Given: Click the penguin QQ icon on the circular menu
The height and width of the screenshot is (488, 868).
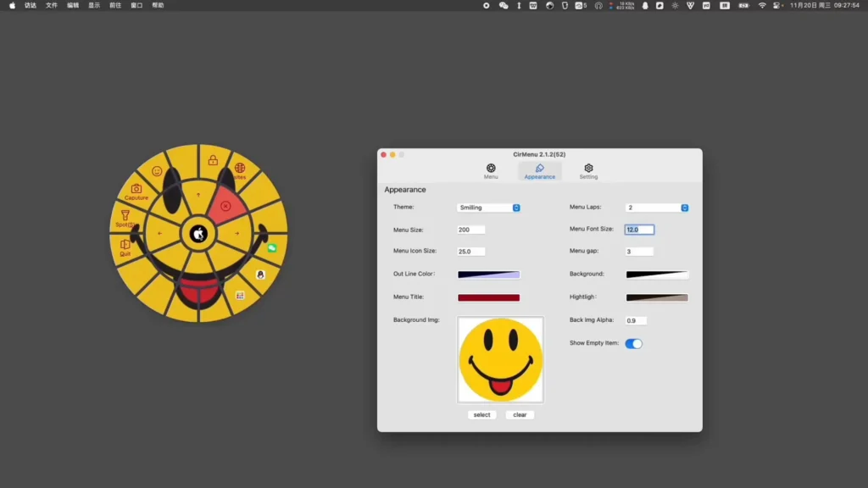Looking at the screenshot, I should click(x=259, y=274).
